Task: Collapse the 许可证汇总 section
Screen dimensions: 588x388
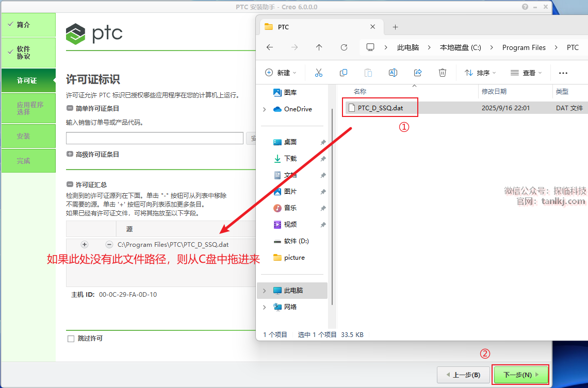Action: 70,184
